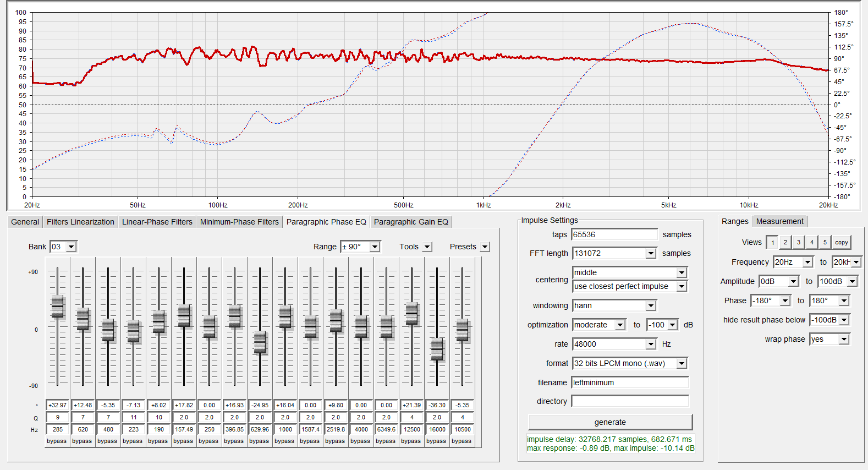Open the windowing hann dropdown
This screenshot has width=868, height=470.
click(x=651, y=305)
